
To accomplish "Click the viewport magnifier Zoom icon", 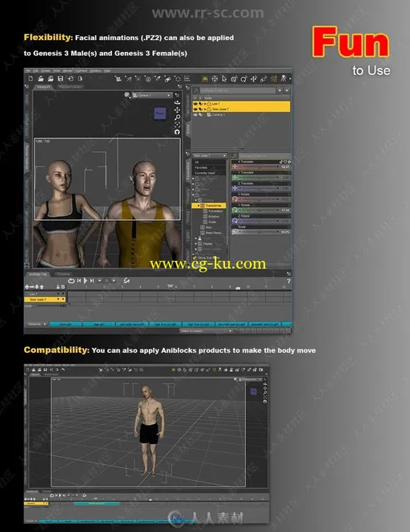I will point(177,118).
